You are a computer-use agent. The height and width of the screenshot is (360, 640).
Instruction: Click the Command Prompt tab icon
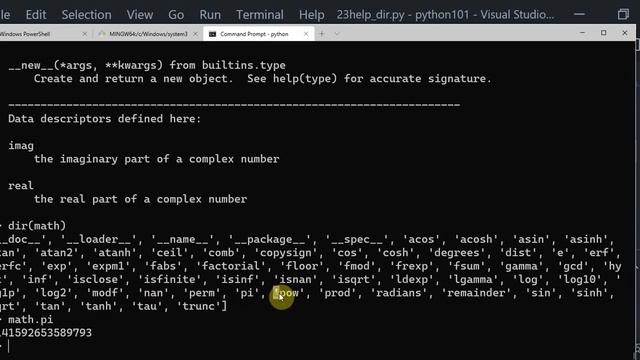click(212, 34)
